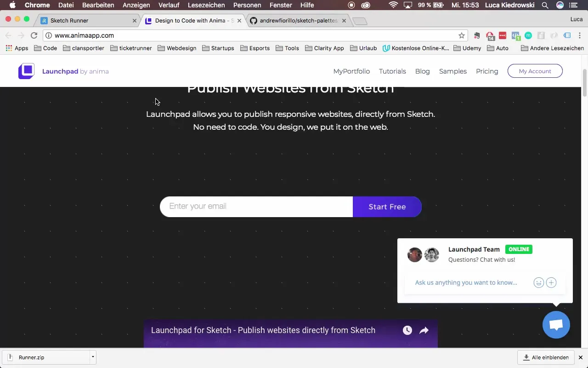Open the macOS Notification Center icon
The image size is (588, 368).
coord(573,6)
